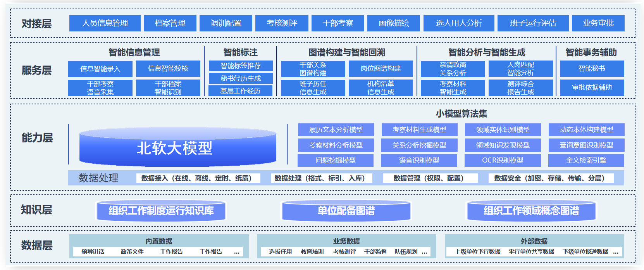Viewport: 644px width, 270px height.
Task: Click the 图谱构建与智能回溯 heading
Action: coord(347,52)
